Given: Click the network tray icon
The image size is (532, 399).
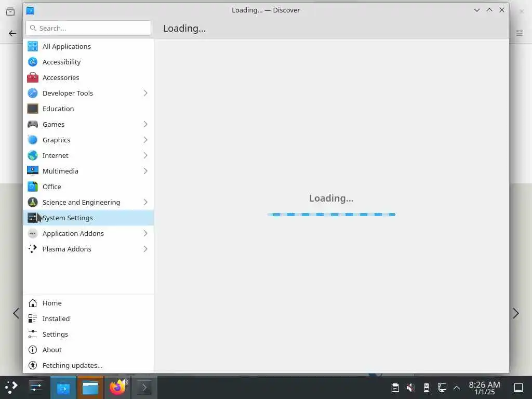Looking at the screenshot, I should tap(442, 388).
